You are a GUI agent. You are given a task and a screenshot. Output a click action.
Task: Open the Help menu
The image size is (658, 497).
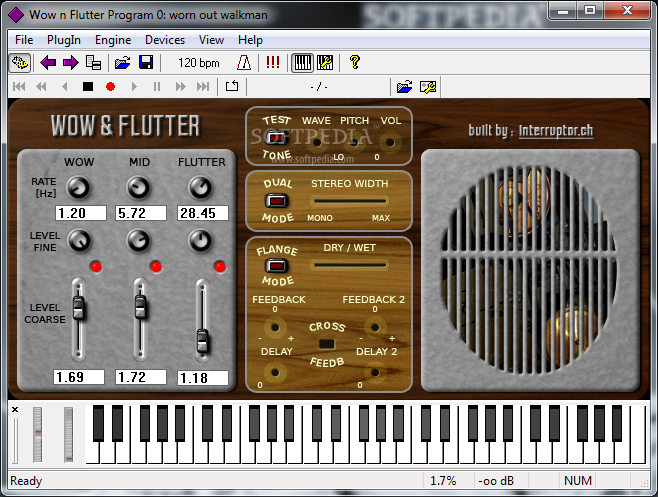click(250, 40)
